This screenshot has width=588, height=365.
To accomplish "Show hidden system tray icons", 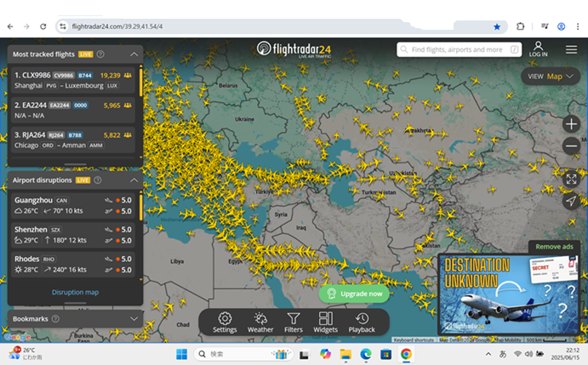I will [488, 354].
